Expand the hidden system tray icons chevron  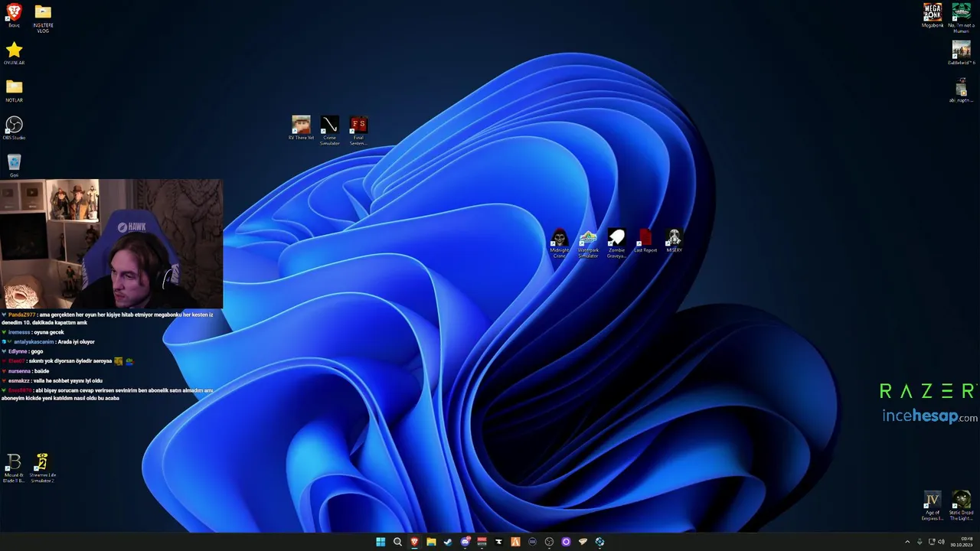pyautogui.click(x=907, y=542)
